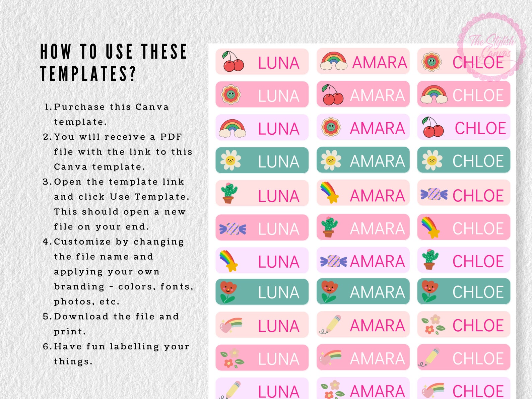Click the heart rainbow icon on the peach LUNA label
The height and width of the screenshot is (399, 532).
pyautogui.click(x=230, y=325)
